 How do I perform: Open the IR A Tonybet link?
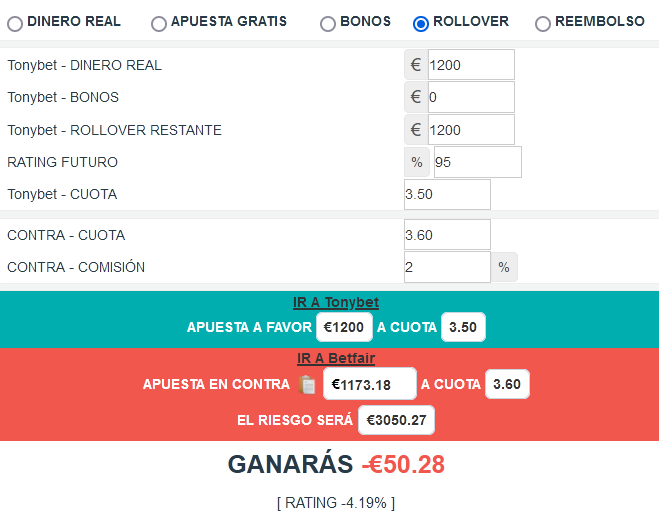336,302
